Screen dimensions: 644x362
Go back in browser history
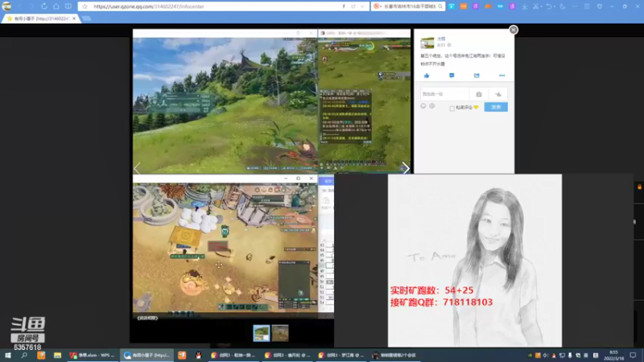tap(19, 6)
